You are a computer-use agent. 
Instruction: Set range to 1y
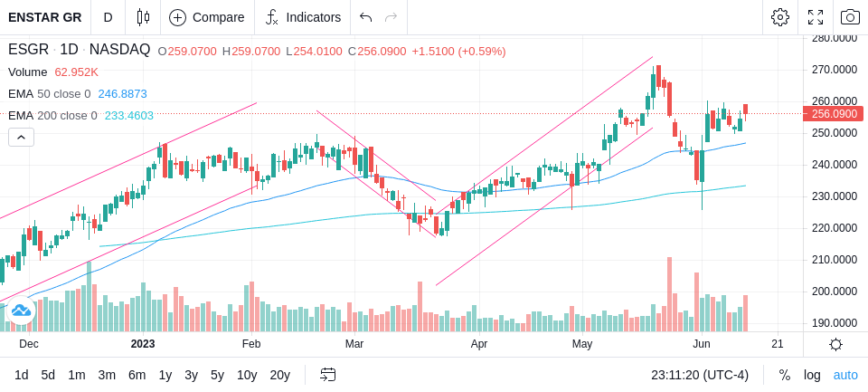pyautogui.click(x=165, y=376)
